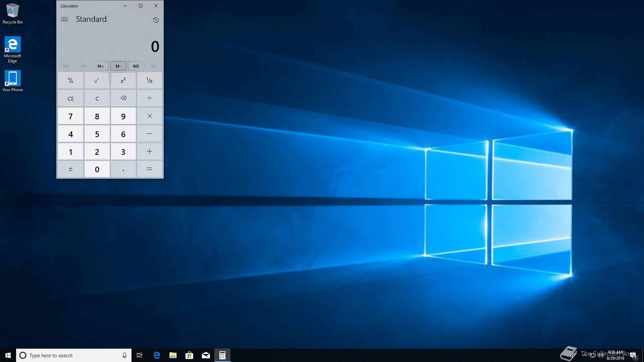
Task: Open Microsoft Store from the taskbar
Action: [x=189, y=355]
